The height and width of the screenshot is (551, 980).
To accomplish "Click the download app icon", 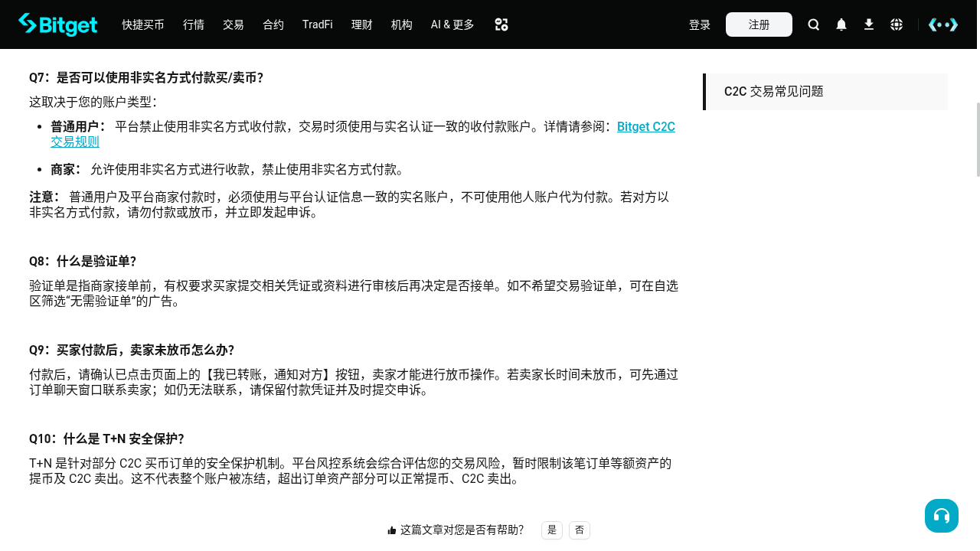I will tap(869, 24).
